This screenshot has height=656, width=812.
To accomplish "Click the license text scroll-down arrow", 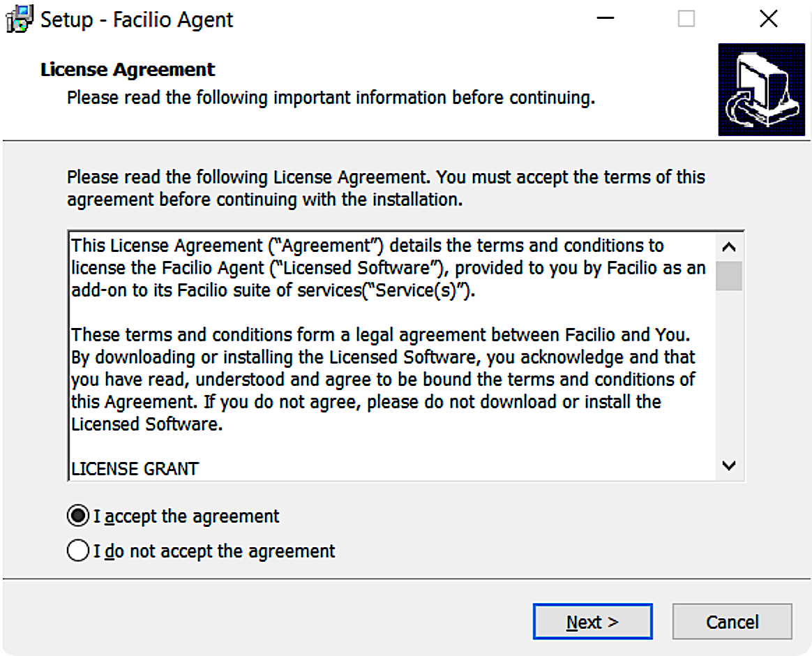I will pyautogui.click(x=729, y=465).
